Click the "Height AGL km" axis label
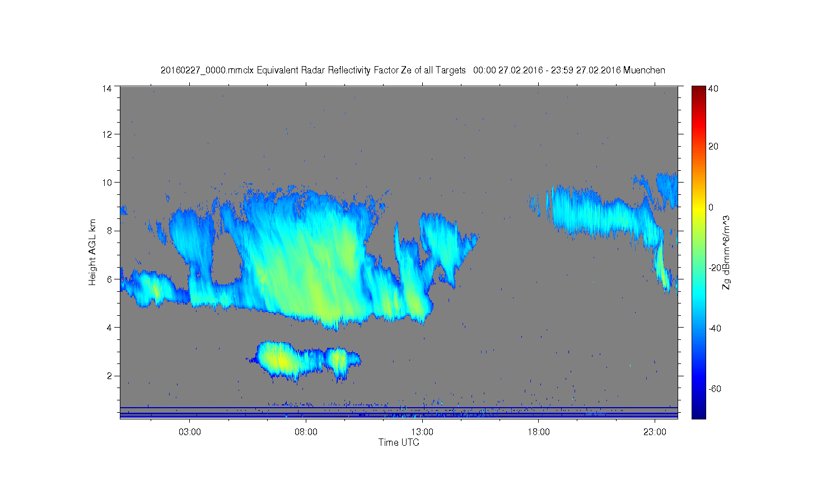Image resolution: width=840 pixels, height=504 pixels. tap(92, 252)
